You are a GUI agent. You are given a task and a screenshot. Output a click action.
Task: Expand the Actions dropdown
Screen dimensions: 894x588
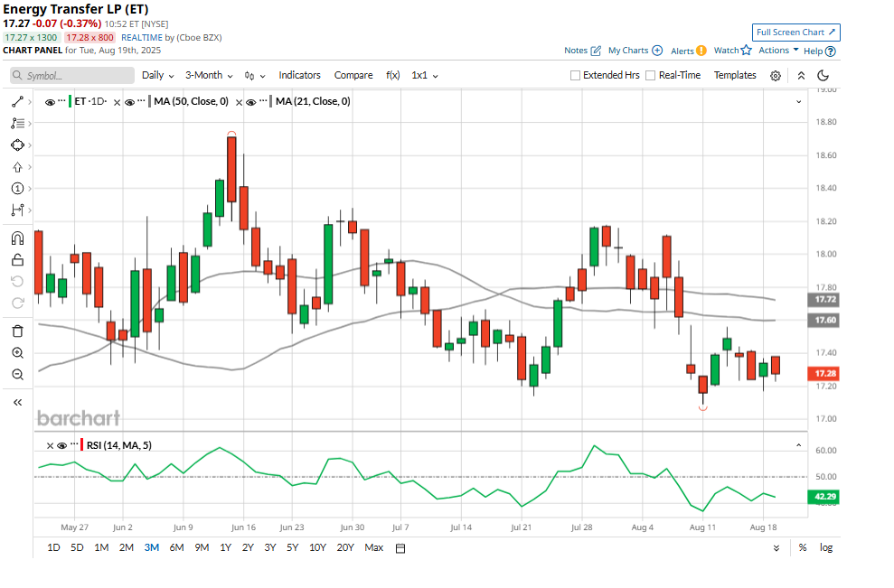click(778, 51)
